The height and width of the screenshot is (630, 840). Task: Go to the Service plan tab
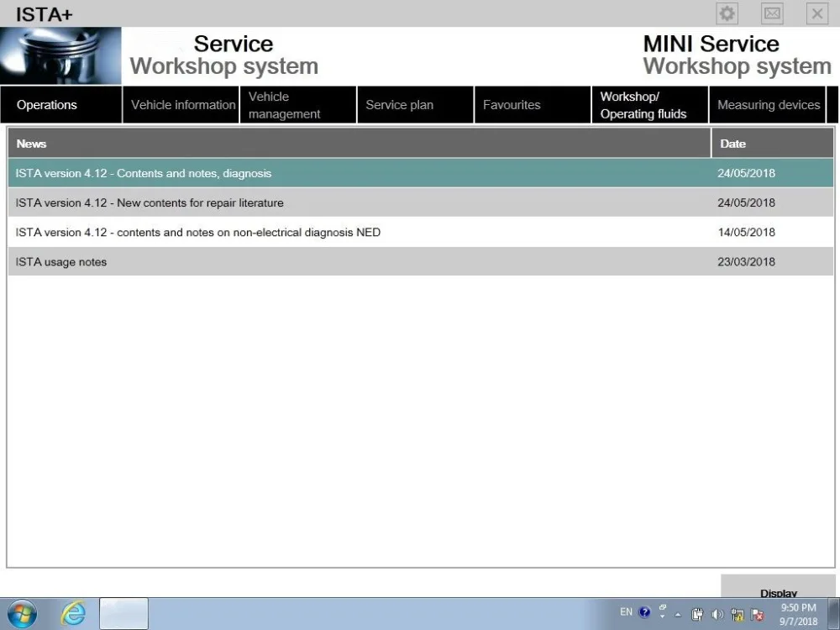click(x=416, y=105)
